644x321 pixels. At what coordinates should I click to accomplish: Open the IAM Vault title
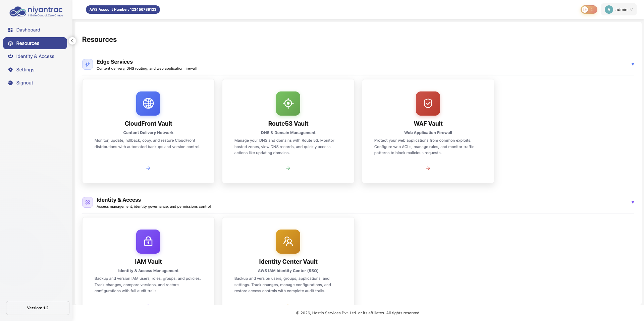pyautogui.click(x=148, y=262)
